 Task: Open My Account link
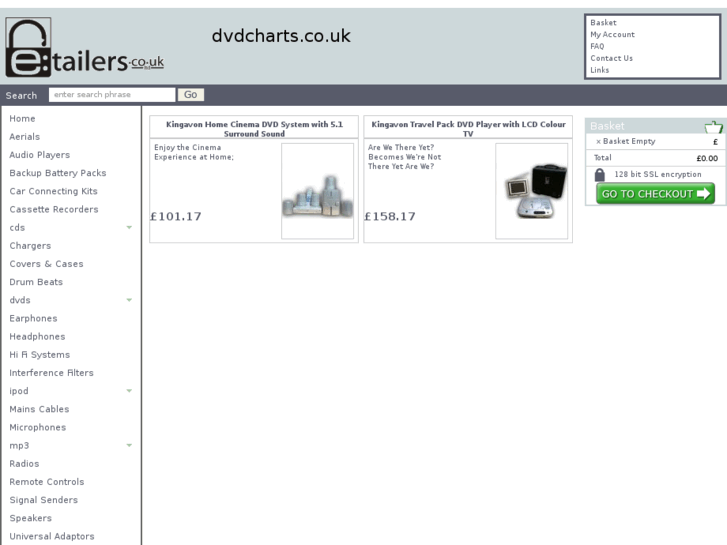tap(612, 34)
